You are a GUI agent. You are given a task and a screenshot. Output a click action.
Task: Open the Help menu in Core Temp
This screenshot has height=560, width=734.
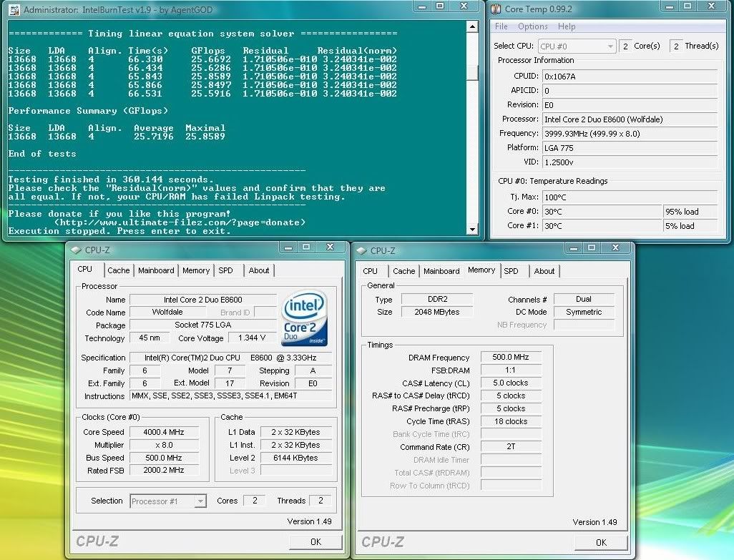pos(567,26)
